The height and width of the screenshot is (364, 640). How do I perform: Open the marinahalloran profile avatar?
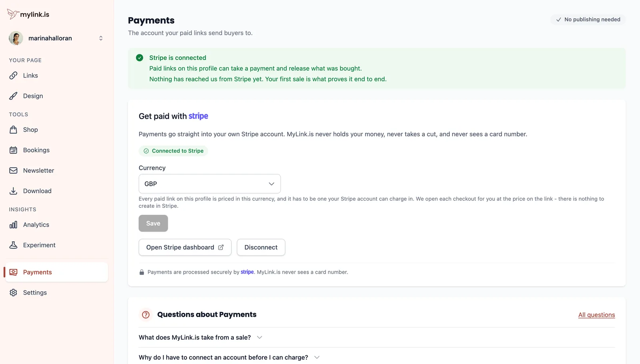(16, 38)
